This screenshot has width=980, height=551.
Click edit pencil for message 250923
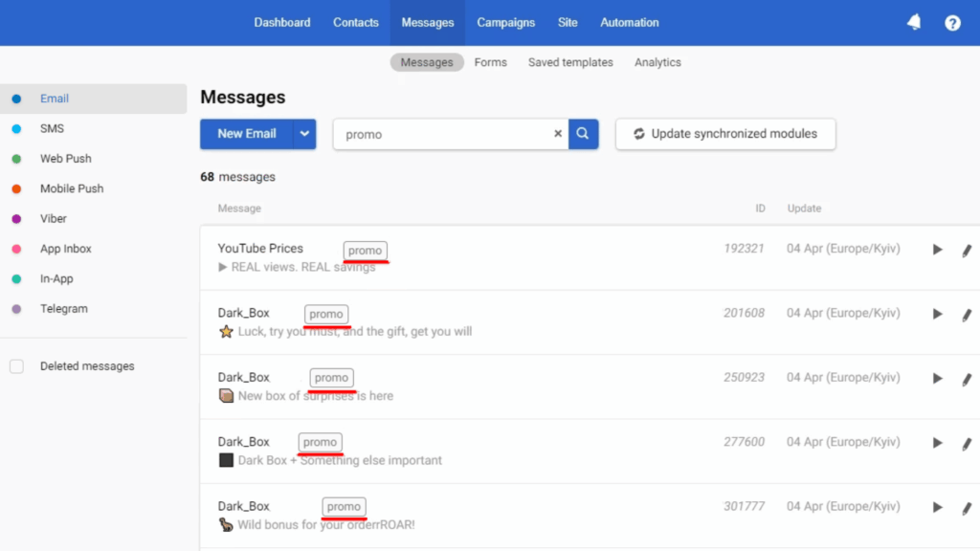point(967,379)
